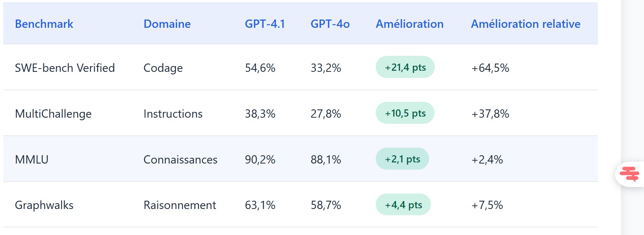Click the Domaine column header
Screen dimensions: 644x235
[167, 24]
